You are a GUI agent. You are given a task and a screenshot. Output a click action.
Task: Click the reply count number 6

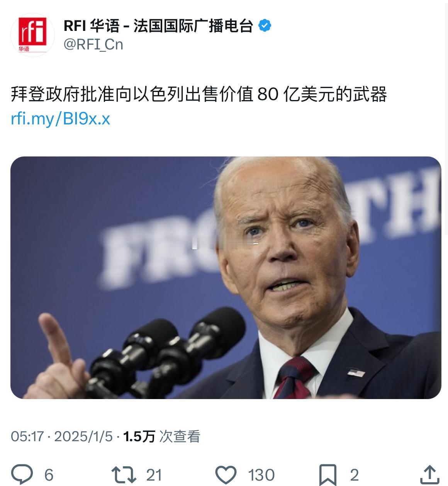[x=49, y=475]
